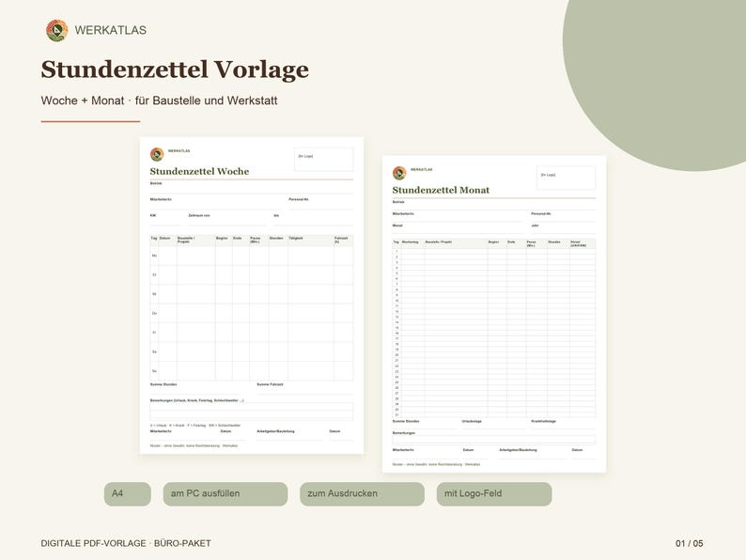Click the small logo on Stundenzettel Woche sheet
746x560 pixels.
[157, 154]
